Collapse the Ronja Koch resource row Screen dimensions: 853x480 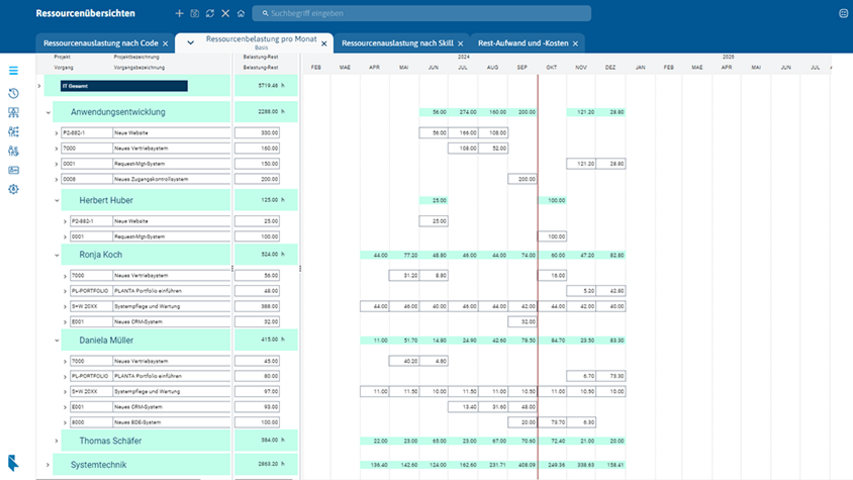56,255
